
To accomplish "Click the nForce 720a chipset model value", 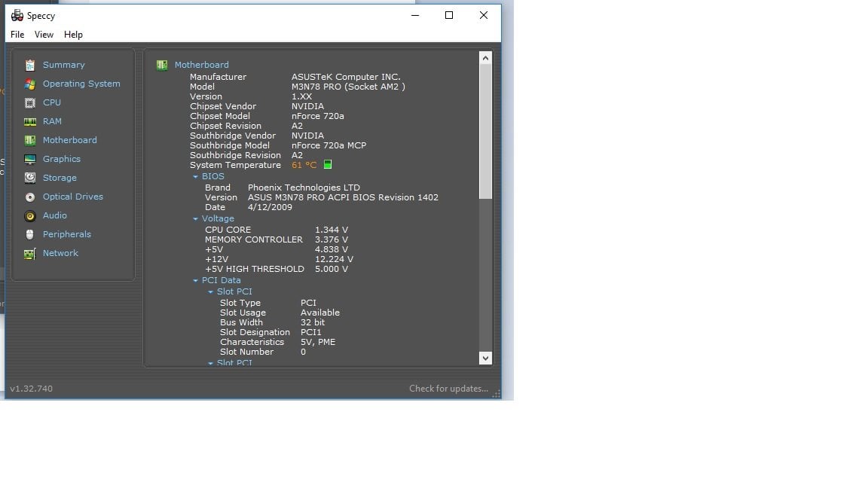I will [318, 116].
